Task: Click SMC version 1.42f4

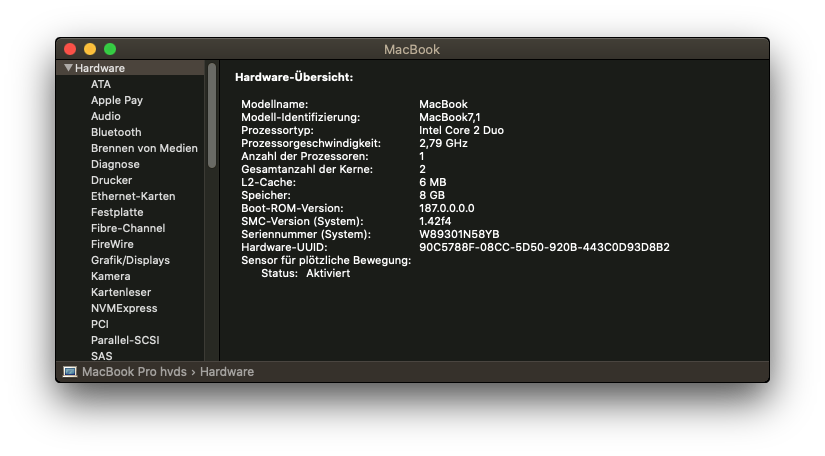Action: tap(435, 221)
